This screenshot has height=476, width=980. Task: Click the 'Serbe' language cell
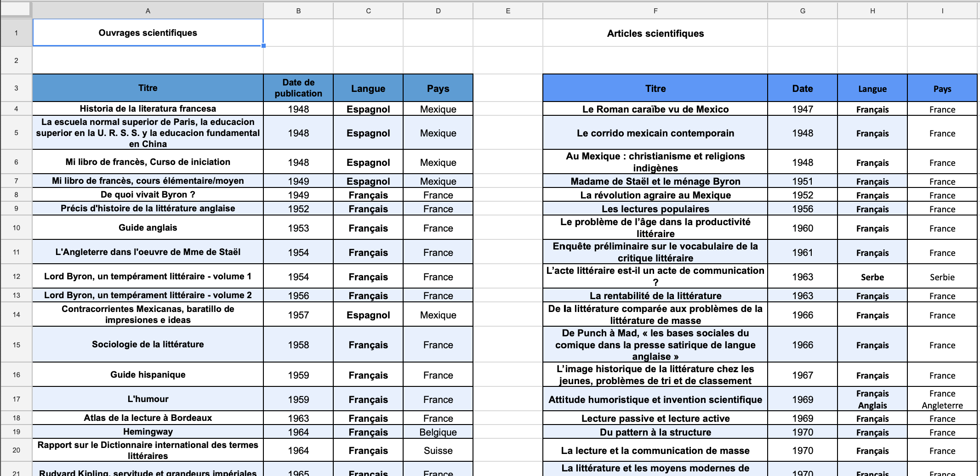(x=872, y=277)
